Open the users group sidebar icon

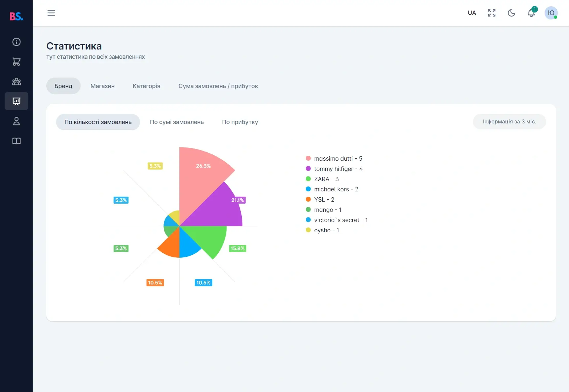17,82
